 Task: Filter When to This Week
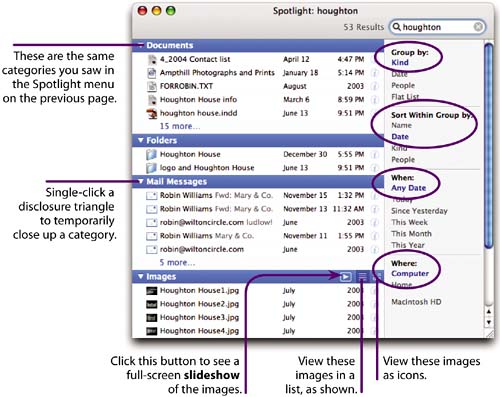(409, 222)
